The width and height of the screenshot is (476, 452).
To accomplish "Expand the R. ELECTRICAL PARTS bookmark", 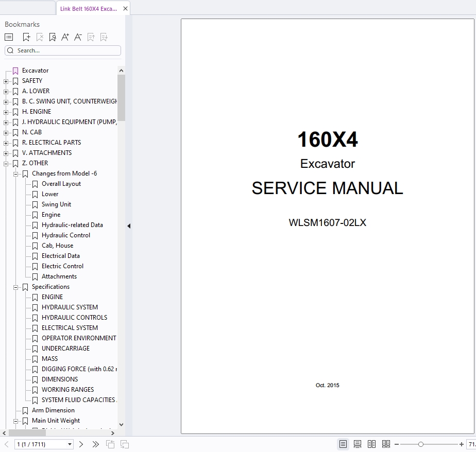I will click(6, 143).
